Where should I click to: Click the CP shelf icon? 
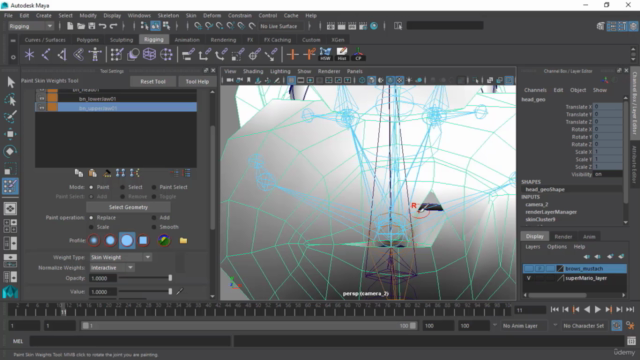point(358,54)
